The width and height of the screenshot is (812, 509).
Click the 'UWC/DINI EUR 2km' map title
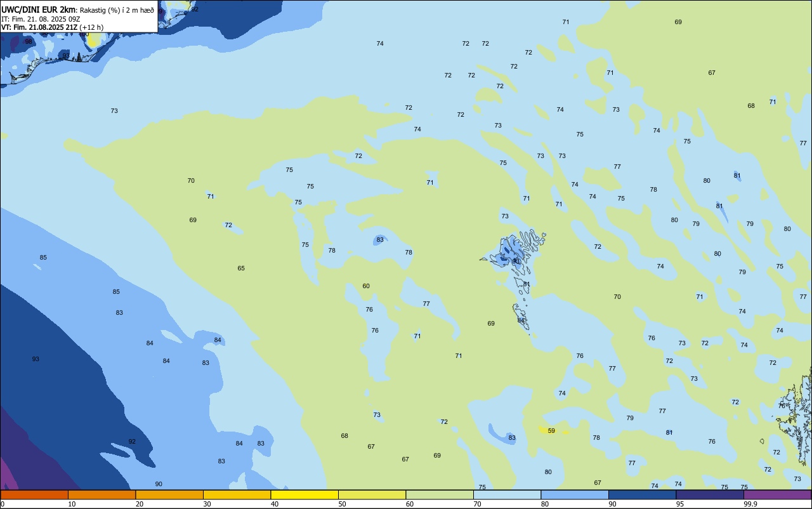coord(38,10)
